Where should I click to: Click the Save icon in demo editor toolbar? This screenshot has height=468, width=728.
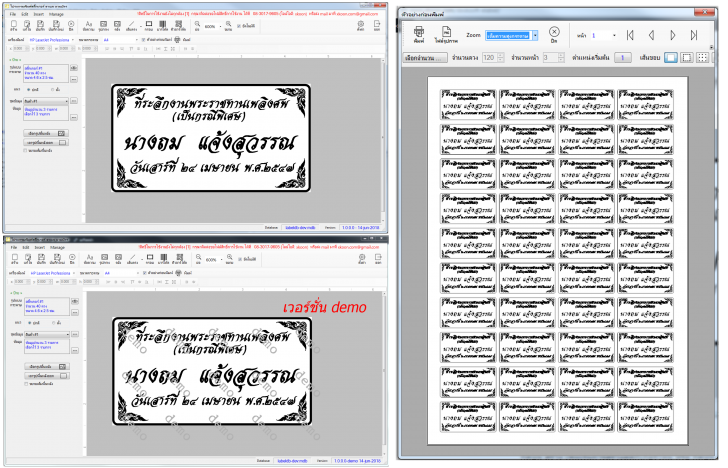41,259
